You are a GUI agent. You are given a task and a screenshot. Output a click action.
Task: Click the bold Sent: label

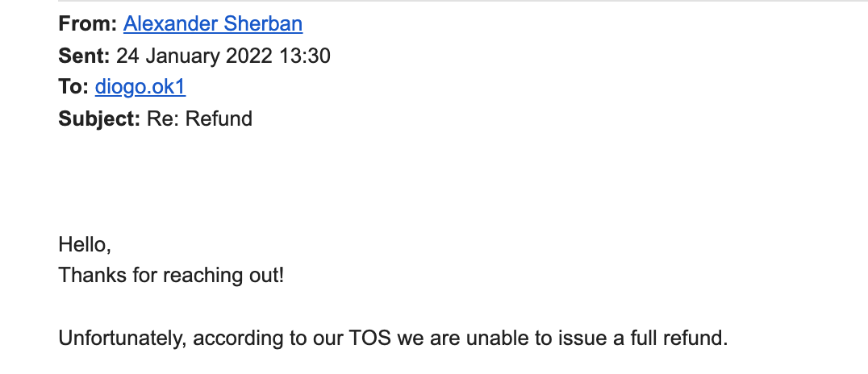[84, 56]
